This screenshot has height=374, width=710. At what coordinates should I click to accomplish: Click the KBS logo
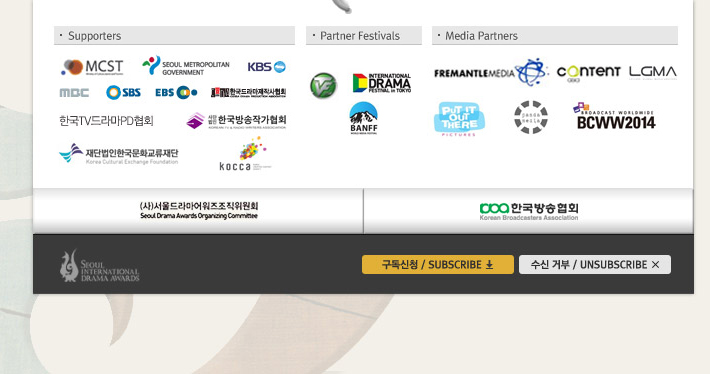[x=267, y=67]
